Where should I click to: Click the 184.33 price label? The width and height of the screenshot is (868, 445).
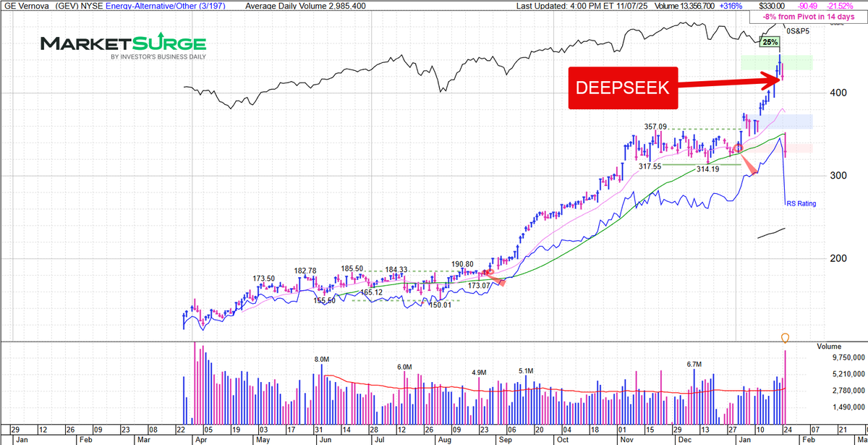tap(397, 269)
